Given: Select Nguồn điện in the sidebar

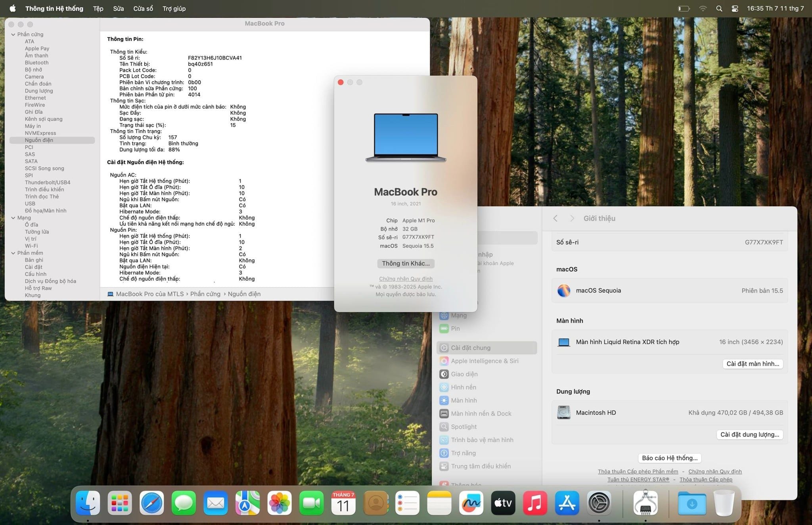Looking at the screenshot, I should pos(52,140).
